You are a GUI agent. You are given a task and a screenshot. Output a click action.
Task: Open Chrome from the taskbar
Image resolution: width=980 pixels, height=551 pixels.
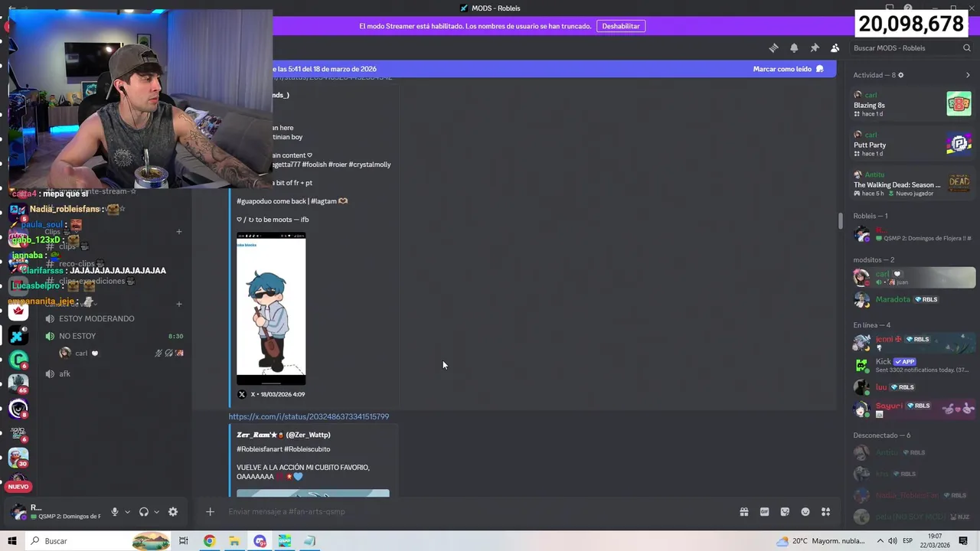pyautogui.click(x=209, y=541)
